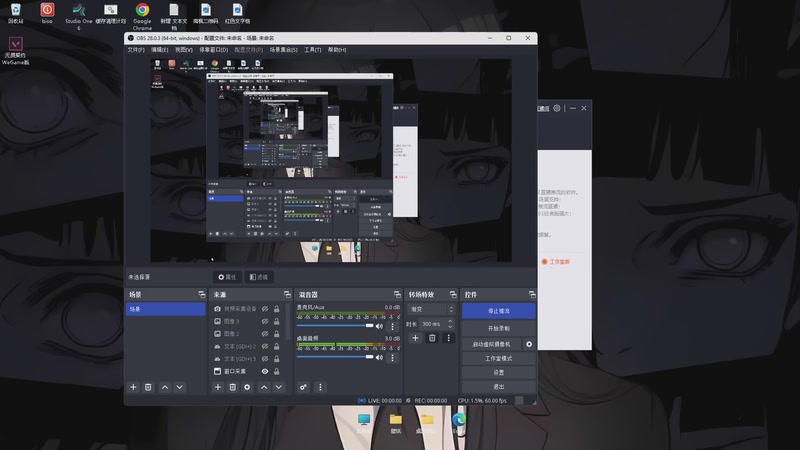This screenshot has width=800, height=450.
Task: Increase transition duration stepper
Action: (x=450, y=321)
